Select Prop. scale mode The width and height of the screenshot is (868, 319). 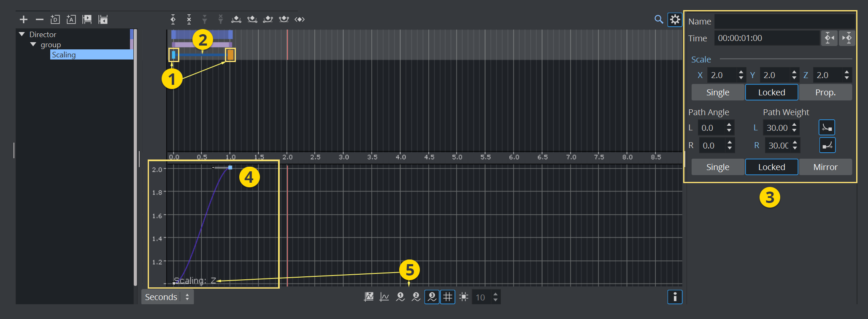click(x=825, y=92)
